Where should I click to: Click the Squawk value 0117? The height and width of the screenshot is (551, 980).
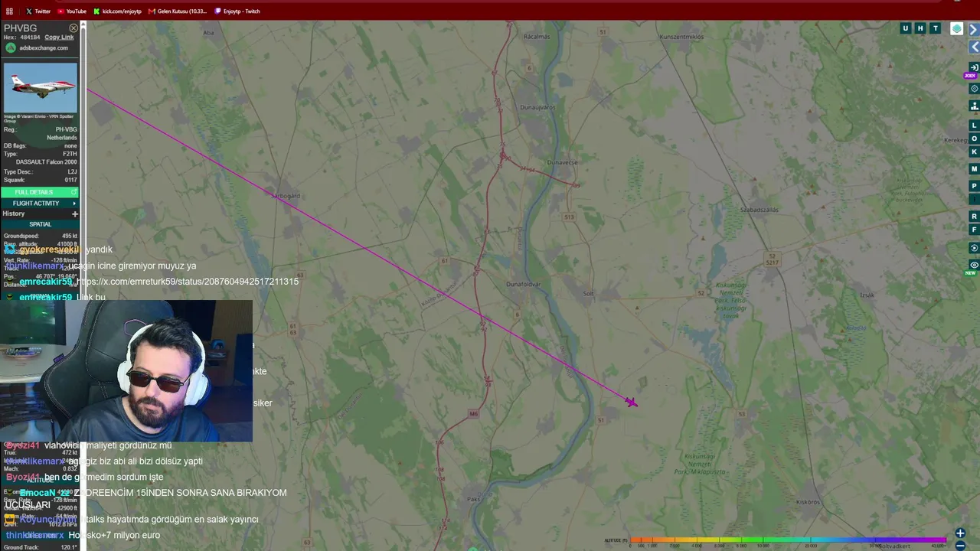[70, 180]
